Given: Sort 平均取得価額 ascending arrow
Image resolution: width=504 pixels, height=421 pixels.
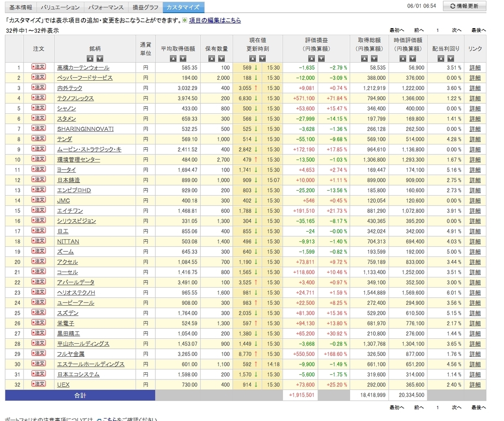Looking at the screenshot, I should tap(173, 59).
